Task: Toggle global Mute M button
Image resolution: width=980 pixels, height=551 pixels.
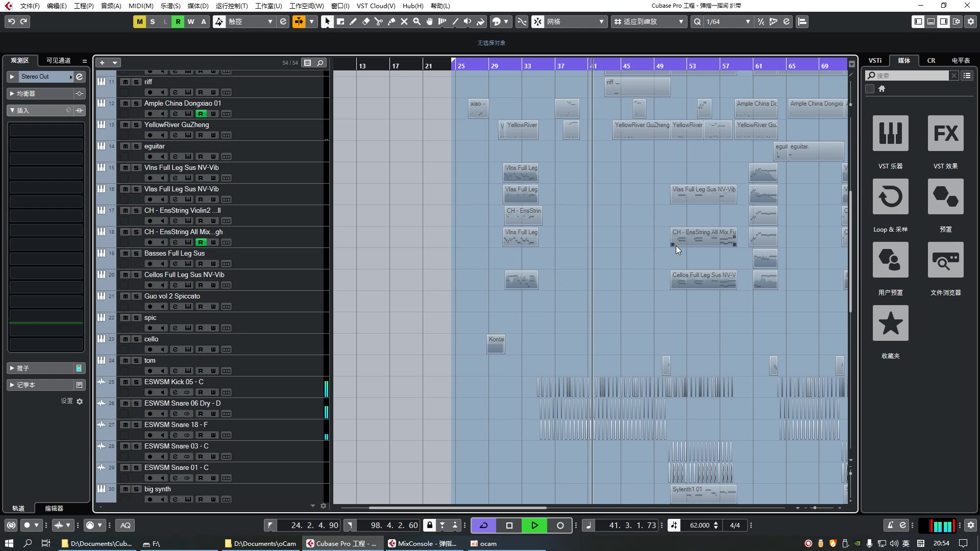Action: [139, 21]
